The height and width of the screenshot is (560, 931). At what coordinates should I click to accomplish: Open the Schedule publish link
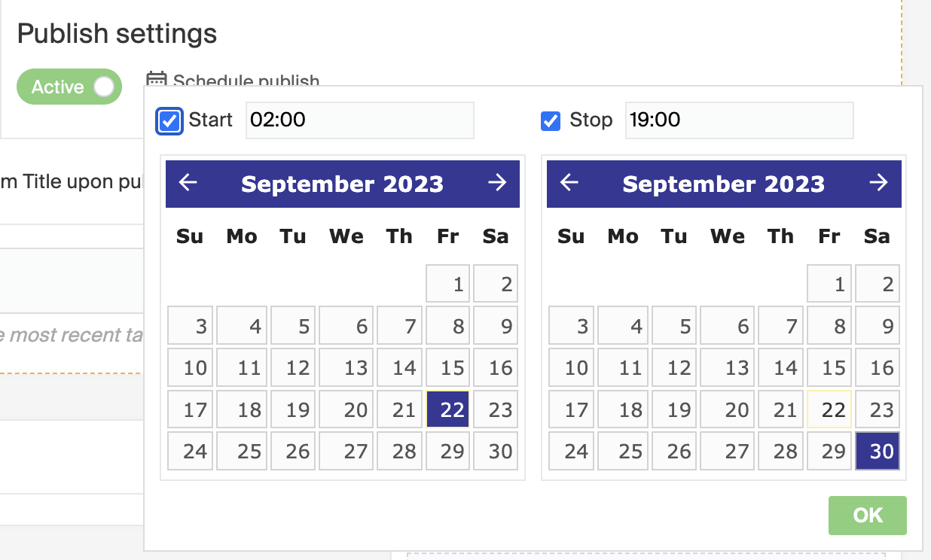pyautogui.click(x=246, y=81)
